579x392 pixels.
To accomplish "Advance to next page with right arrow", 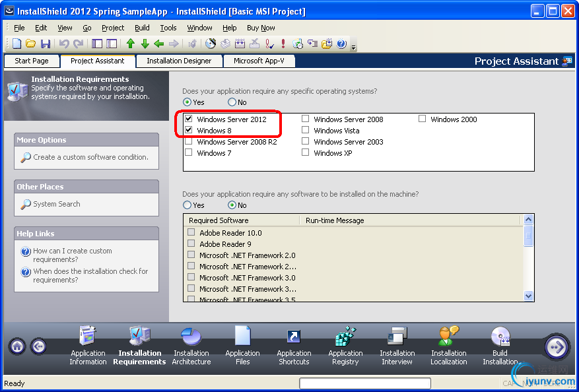I will click(x=557, y=346).
